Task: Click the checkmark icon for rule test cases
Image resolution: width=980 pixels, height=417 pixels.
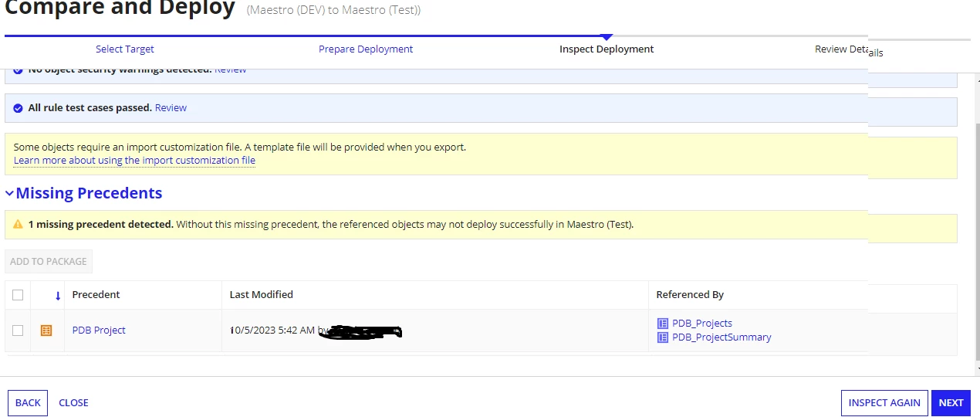Action: (x=18, y=108)
